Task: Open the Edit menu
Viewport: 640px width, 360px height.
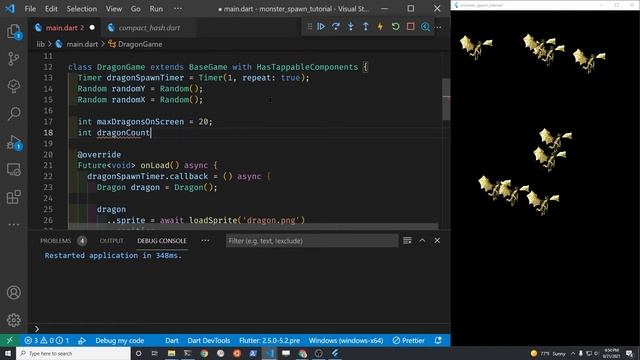Action: coord(51,9)
